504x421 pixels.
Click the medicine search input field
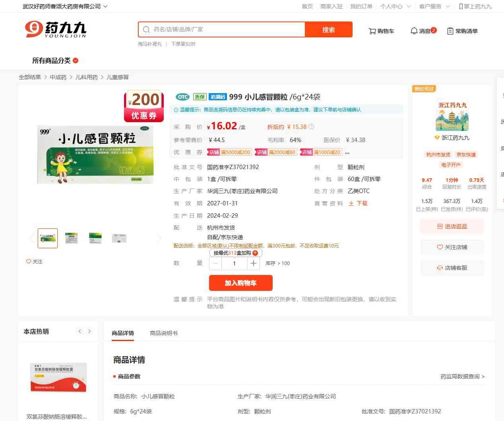coord(227,29)
